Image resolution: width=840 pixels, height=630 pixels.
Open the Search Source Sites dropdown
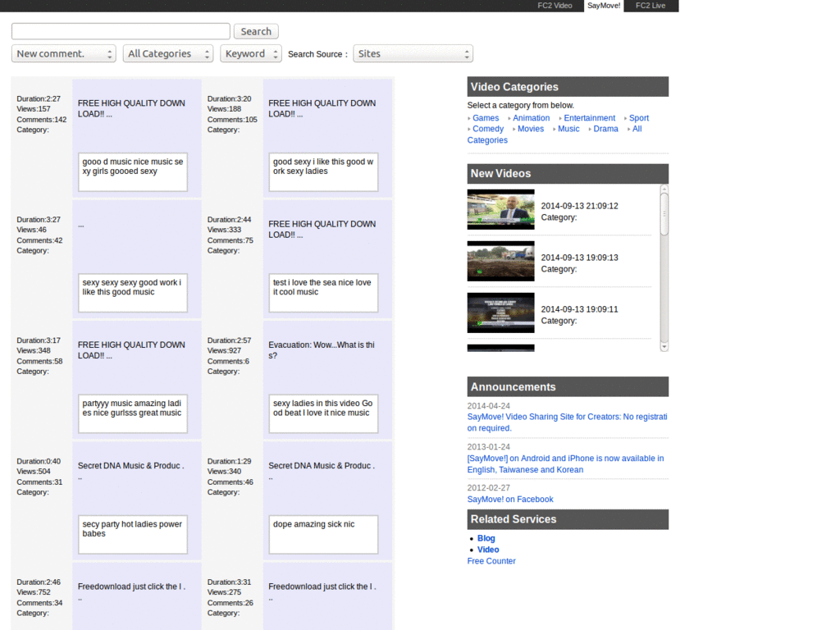pos(413,53)
